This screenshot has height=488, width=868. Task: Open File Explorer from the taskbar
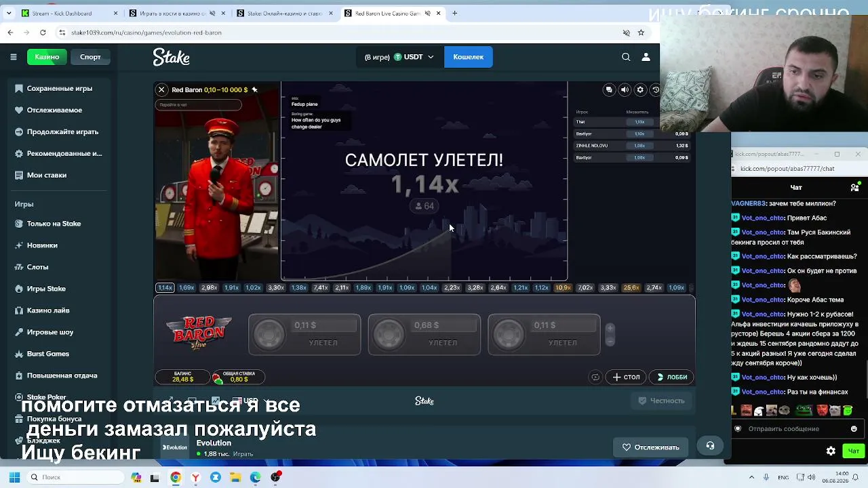235,477
